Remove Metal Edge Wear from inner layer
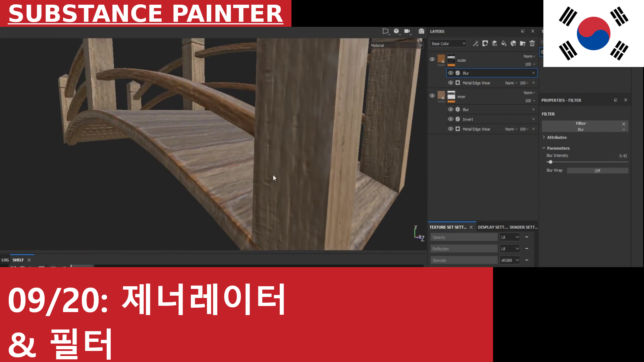The width and height of the screenshot is (644, 362). coord(533,129)
